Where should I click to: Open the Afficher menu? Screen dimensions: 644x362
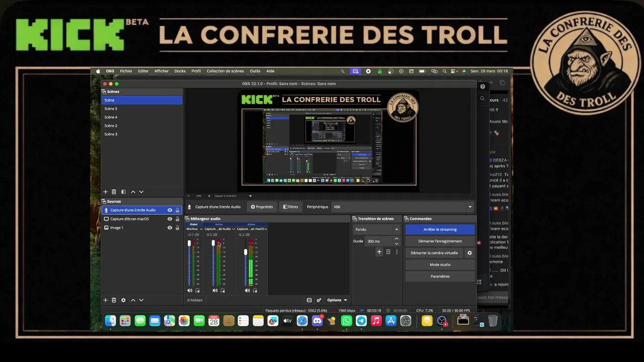pos(162,71)
